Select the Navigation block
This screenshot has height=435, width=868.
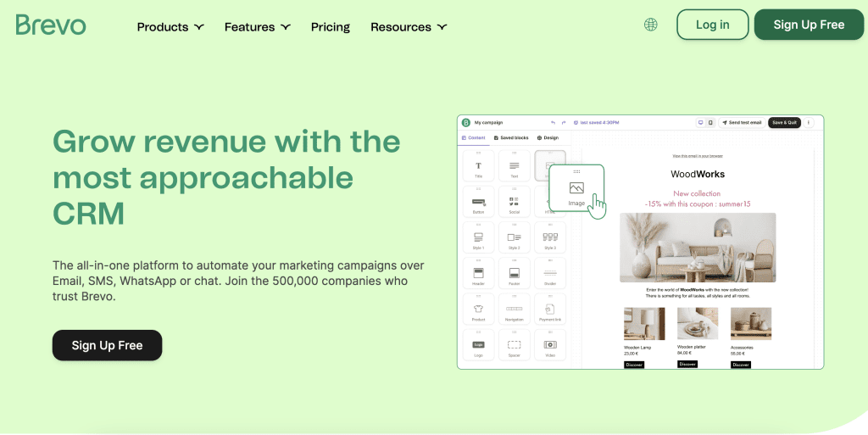click(515, 310)
